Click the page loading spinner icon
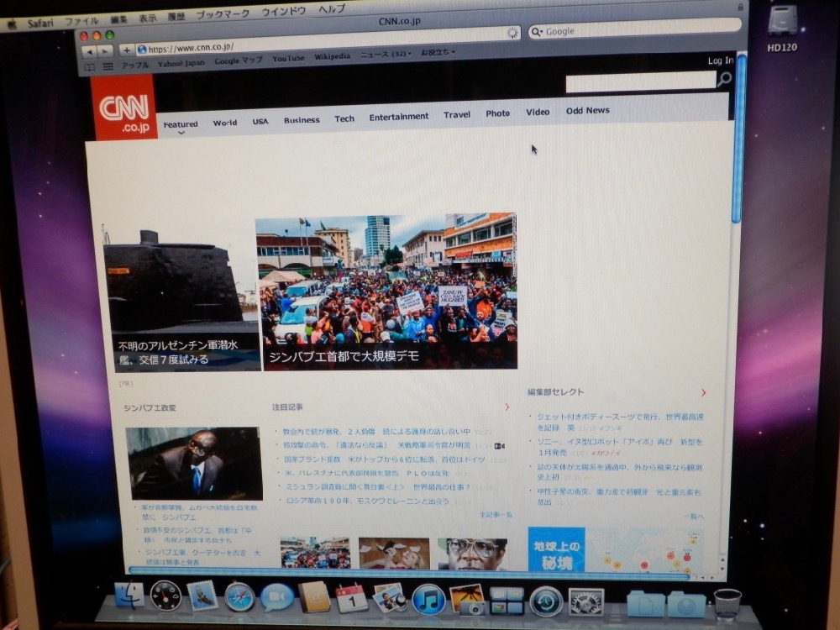The width and height of the screenshot is (840, 630). pos(512,34)
